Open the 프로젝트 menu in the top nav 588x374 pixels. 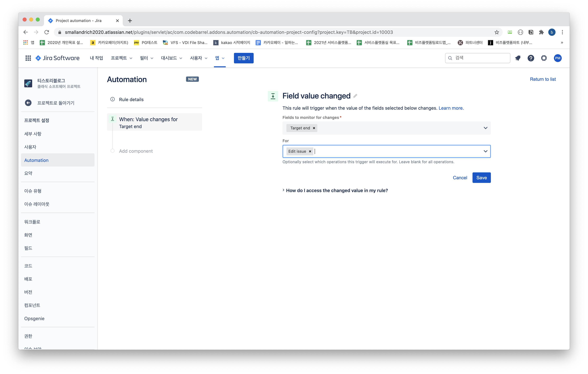[121, 58]
